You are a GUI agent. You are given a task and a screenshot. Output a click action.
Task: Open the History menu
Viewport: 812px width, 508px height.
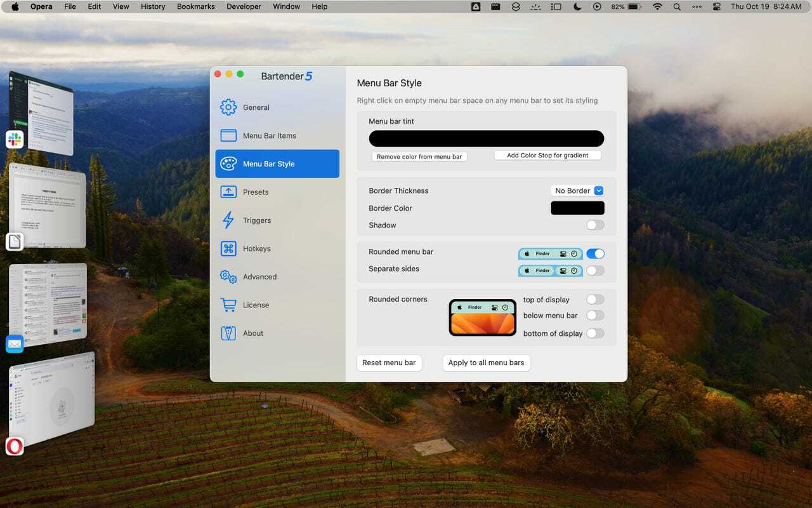point(152,6)
